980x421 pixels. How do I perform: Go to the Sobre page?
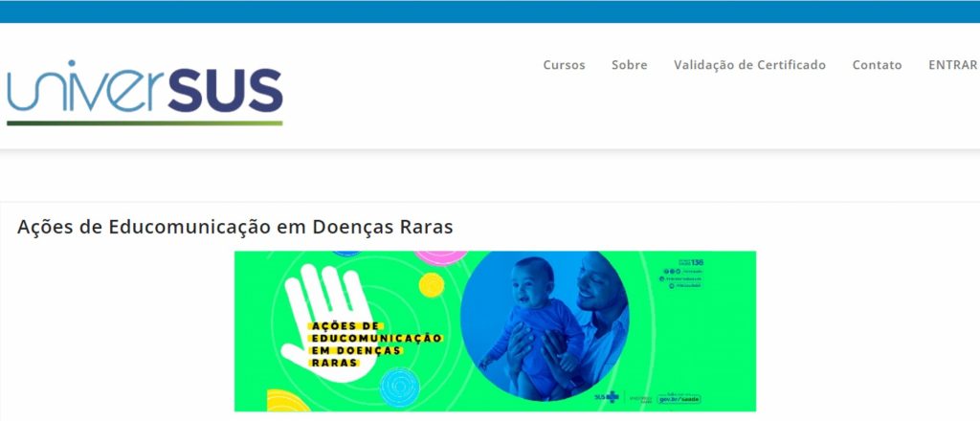pos(630,65)
